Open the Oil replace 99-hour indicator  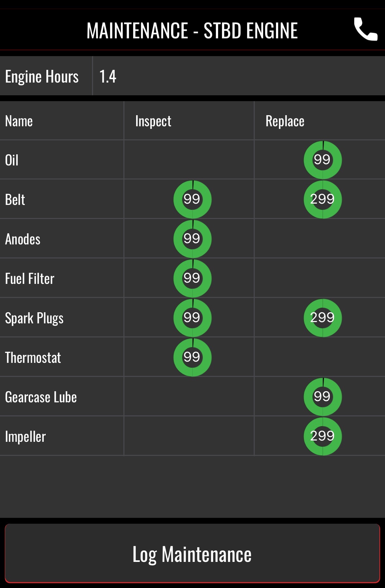point(323,160)
